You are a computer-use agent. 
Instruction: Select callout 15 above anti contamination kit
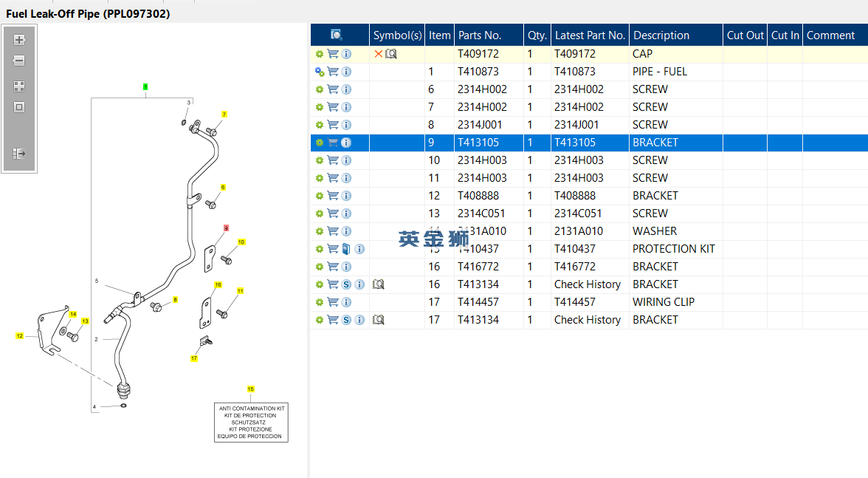click(x=251, y=389)
